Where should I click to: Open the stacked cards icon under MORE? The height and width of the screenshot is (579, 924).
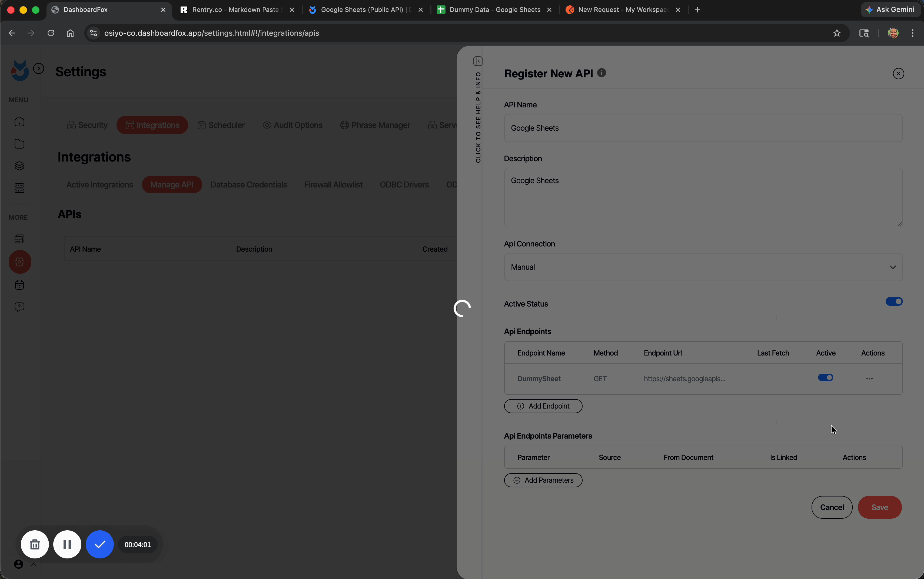[x=19, y=239]
